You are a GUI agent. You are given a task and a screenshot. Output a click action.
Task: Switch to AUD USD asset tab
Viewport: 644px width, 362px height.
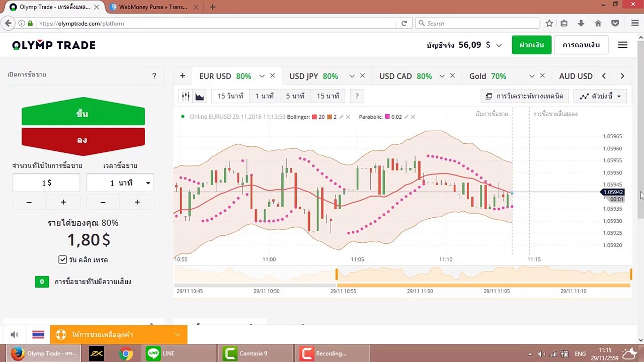tap(576, 76)
